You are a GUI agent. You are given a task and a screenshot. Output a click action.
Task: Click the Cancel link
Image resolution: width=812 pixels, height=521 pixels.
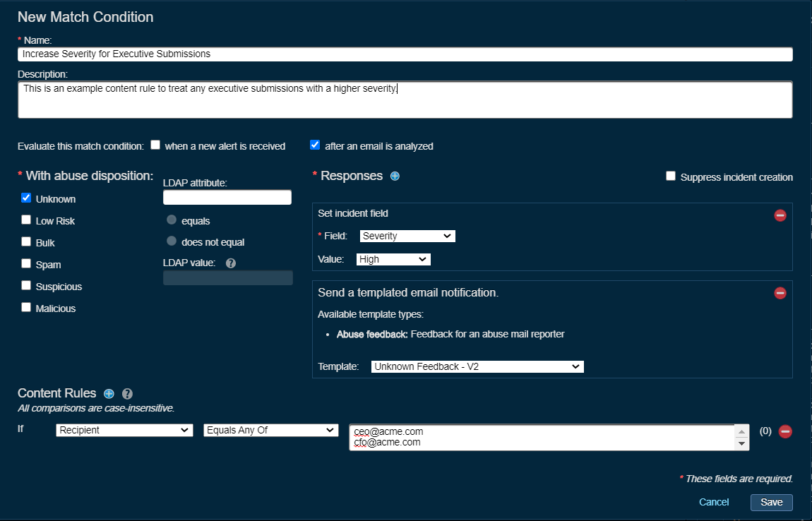pos(714,502)
